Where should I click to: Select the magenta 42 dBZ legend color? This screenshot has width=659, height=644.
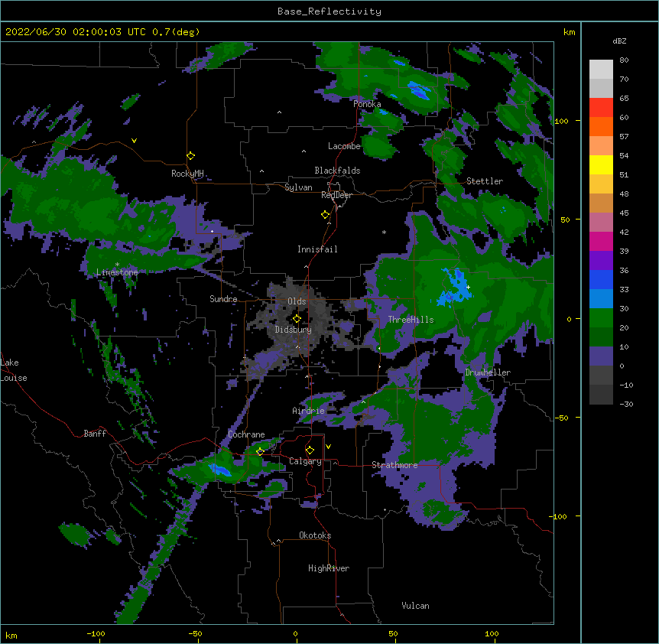(601, 241)
